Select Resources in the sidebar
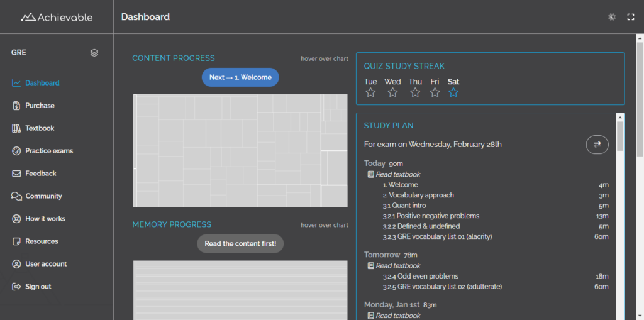This screenshot has height=320, width=644. (42, 241)
